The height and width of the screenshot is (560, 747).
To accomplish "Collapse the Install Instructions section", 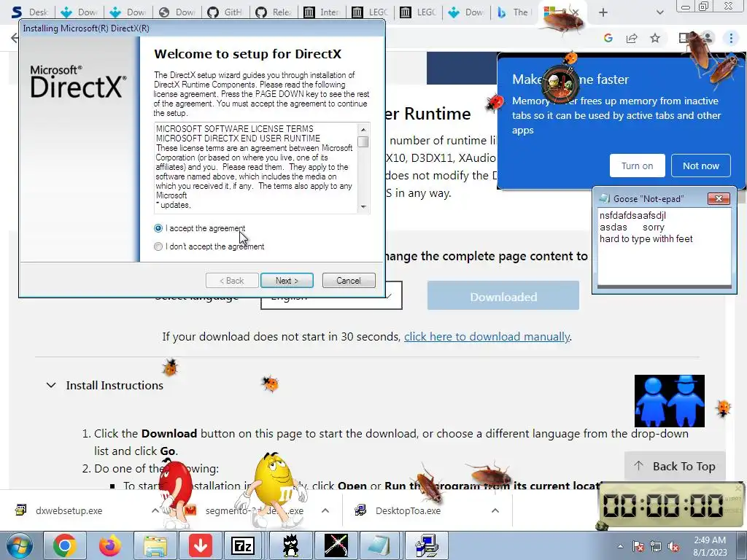I will click(x=51, y=385).
